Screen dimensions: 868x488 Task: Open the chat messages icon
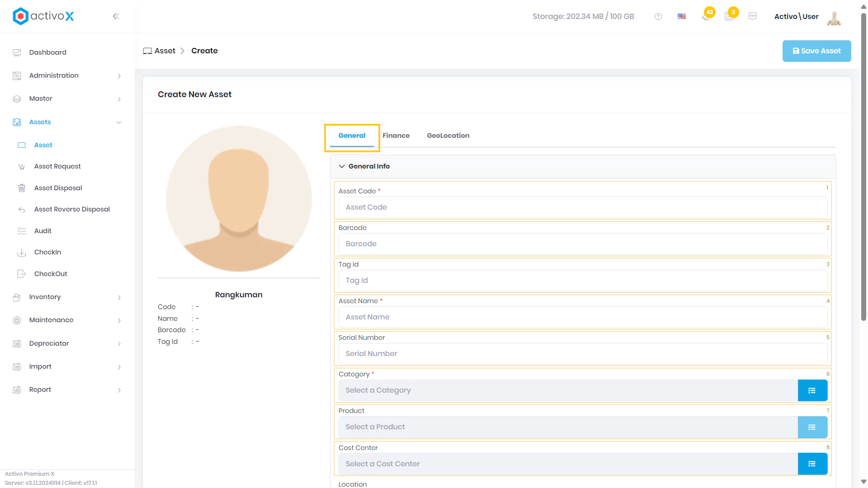(753, 16)
